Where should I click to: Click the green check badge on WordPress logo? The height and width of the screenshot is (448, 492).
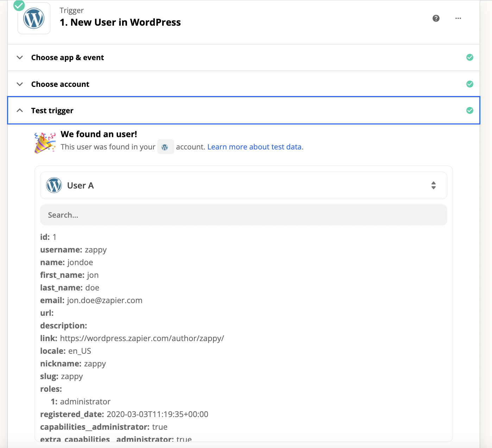click(19, 5)
